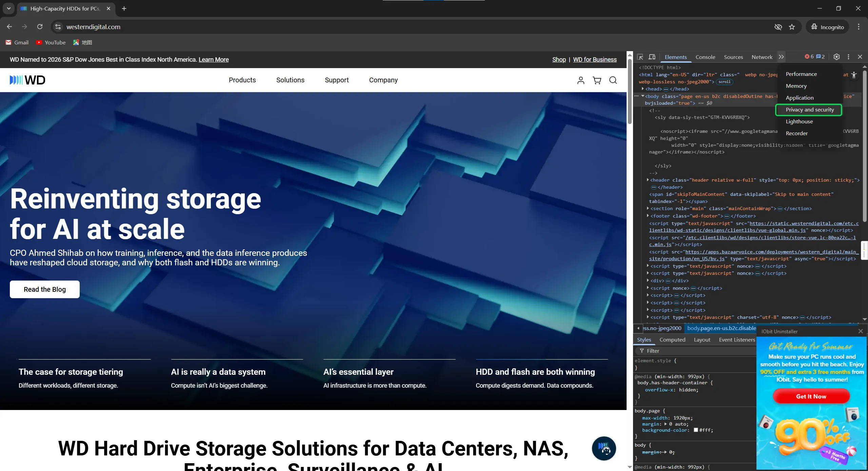Go to WD homepage via logo

coord(27,80)
